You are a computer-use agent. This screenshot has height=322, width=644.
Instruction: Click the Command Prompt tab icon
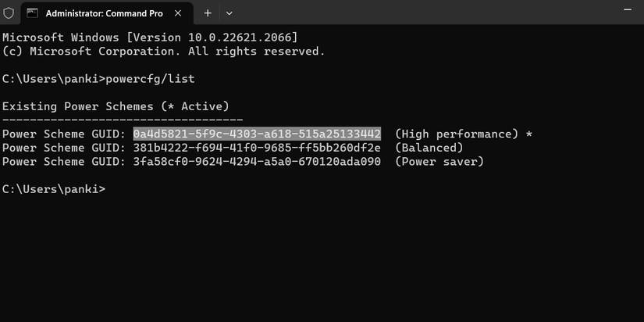(x=33, y=13)
